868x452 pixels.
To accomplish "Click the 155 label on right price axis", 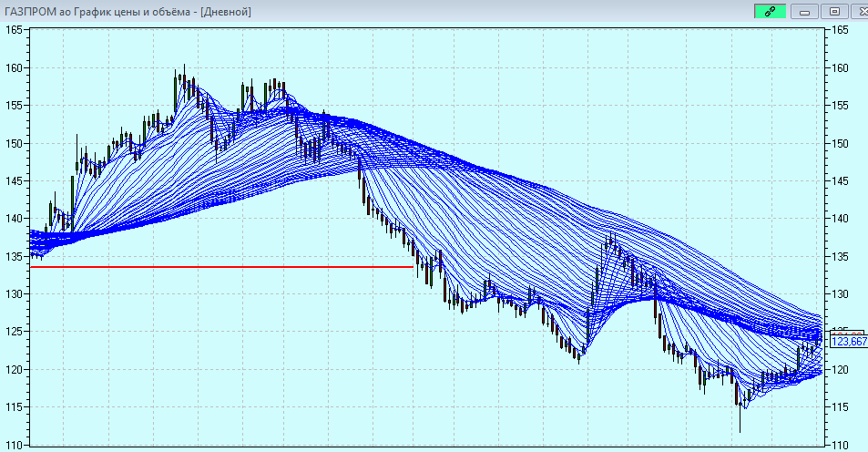I will click(840, 106).
